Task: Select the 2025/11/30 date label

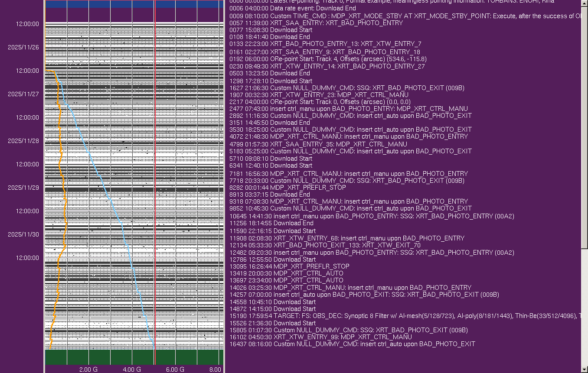Action: [23, 234]
